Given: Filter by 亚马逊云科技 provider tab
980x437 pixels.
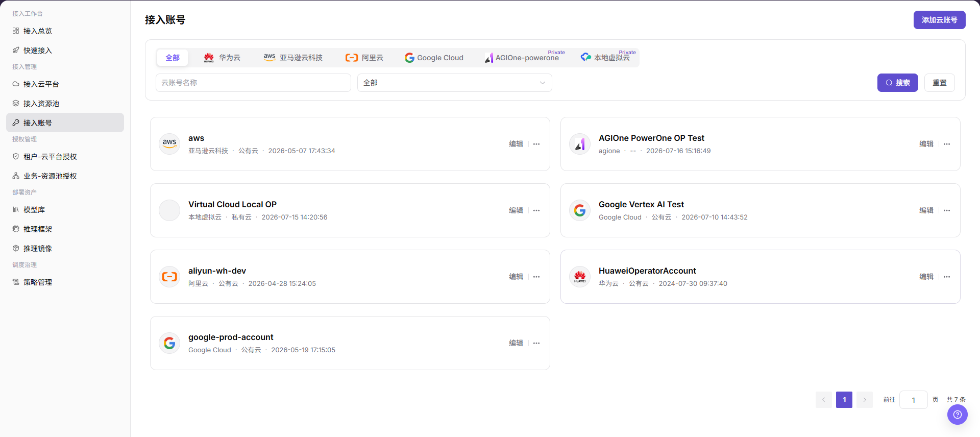Looking at the screenshot, I should [x=293, y=58].
